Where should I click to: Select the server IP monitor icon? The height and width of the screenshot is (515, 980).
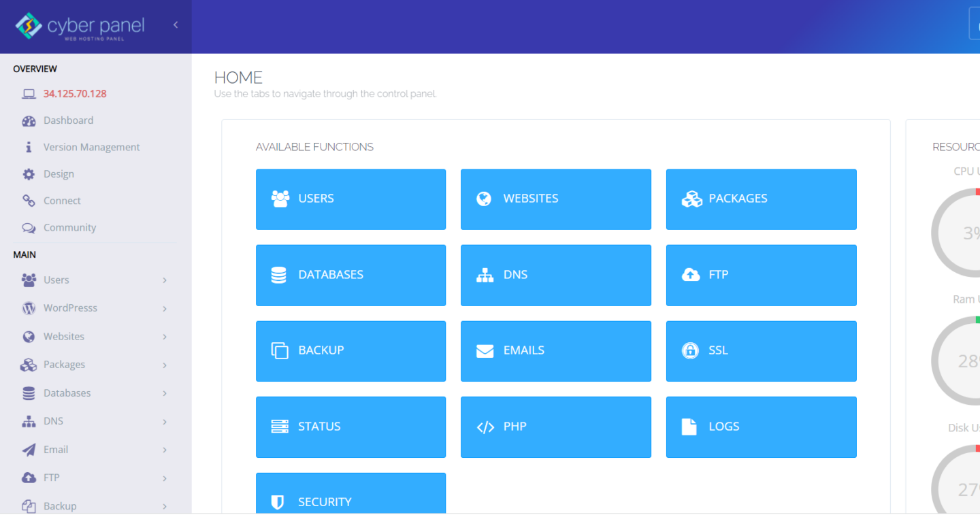coord(29,93)
